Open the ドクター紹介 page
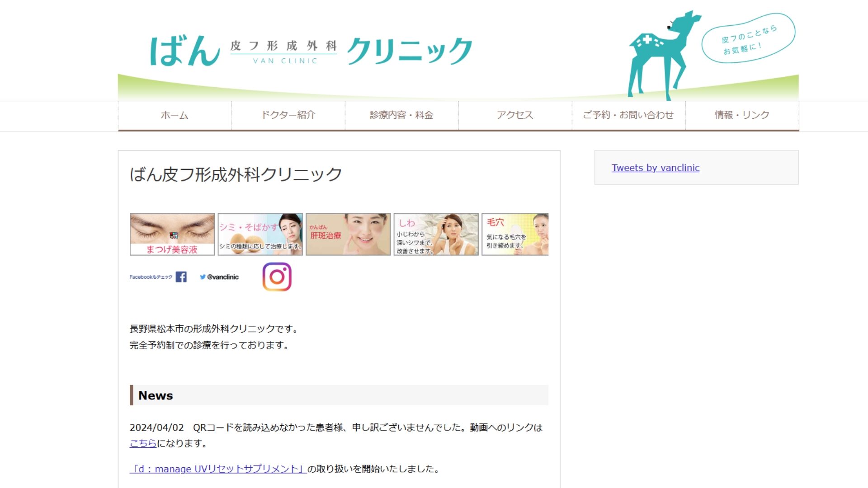 click(x=288, y=115)
